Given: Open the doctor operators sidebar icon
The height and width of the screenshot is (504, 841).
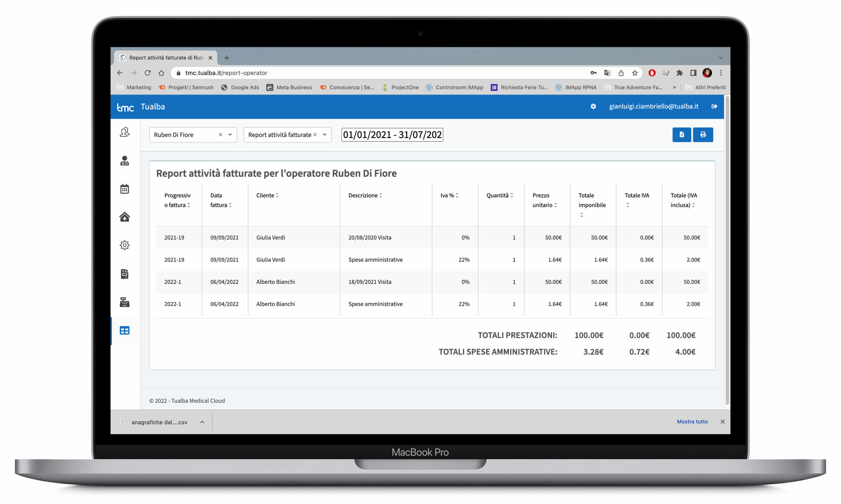Looking at the screenshot, I should pyautogui.click(x=125, y=161).
